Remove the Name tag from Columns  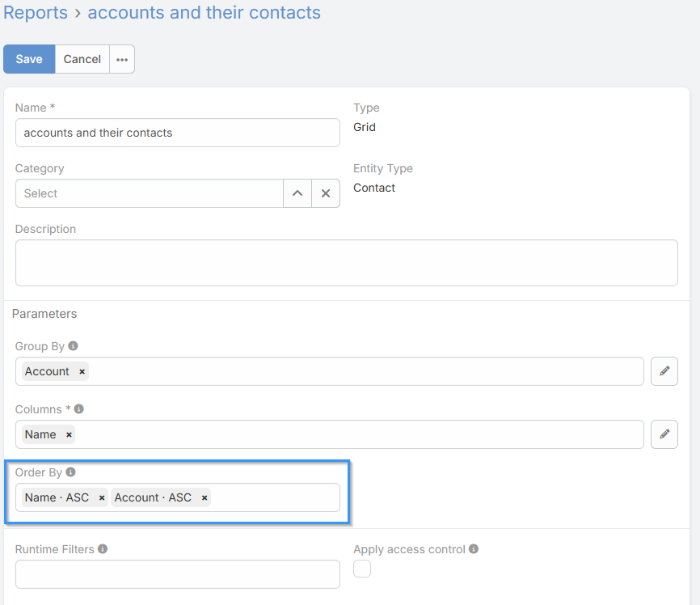pos(69,434)
